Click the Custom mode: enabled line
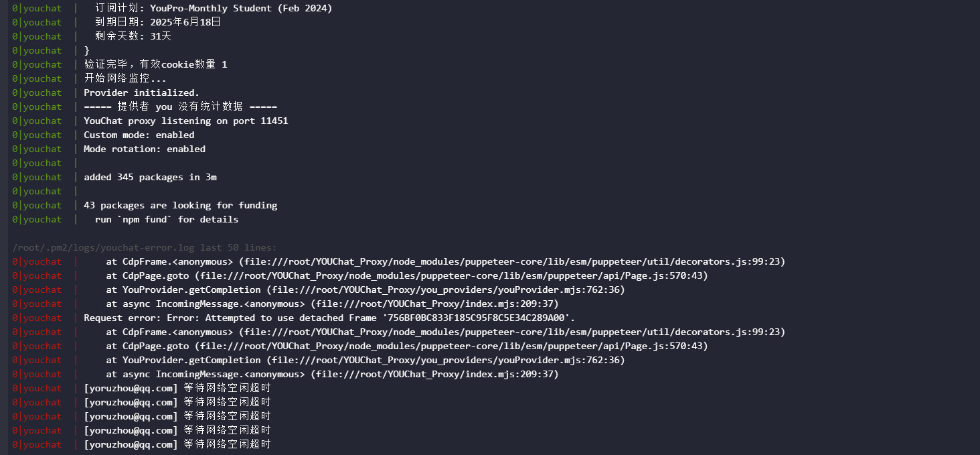 click(139, 135)
